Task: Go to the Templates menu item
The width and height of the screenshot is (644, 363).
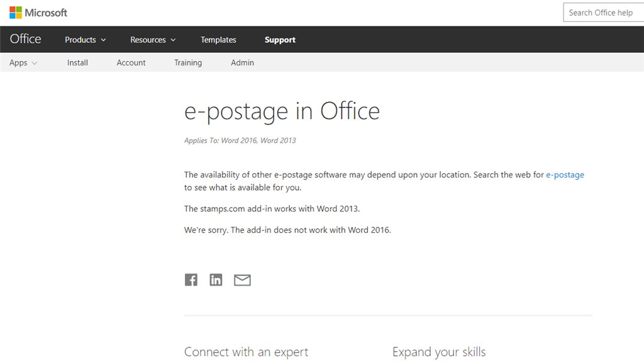Action: pos(218,40)
